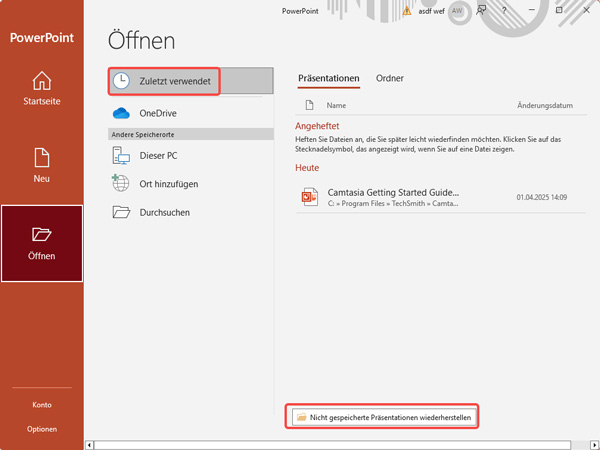Click Nicht gespeicherte Präsentationen wiederherstellen button
This screenshot has width=600, height=450.
[x=384, y=417]
